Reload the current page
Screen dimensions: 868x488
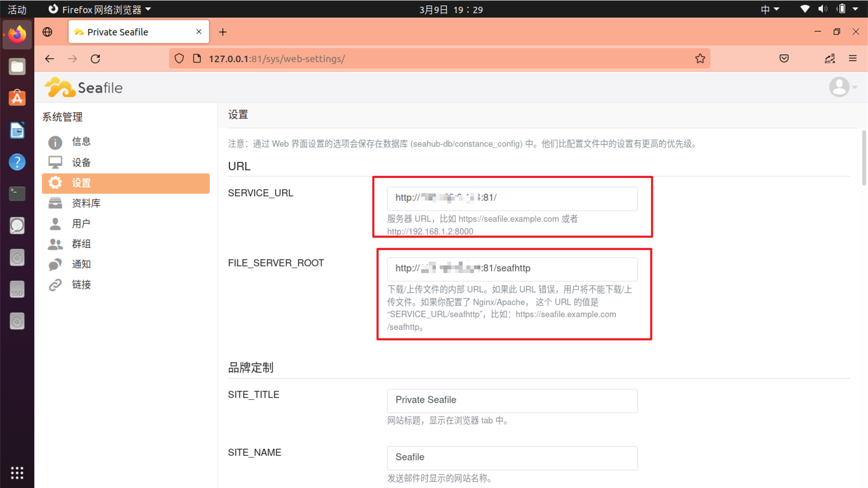point(95,59)
